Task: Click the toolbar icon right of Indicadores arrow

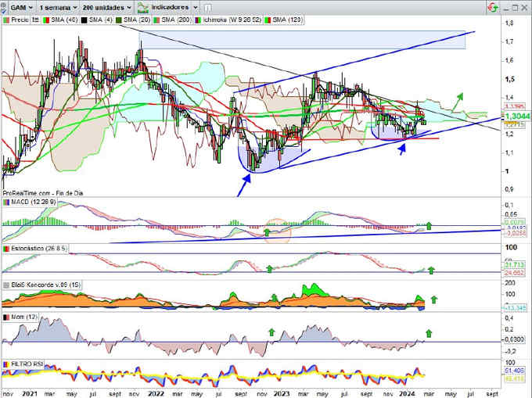Action: [x=208, y=8]
